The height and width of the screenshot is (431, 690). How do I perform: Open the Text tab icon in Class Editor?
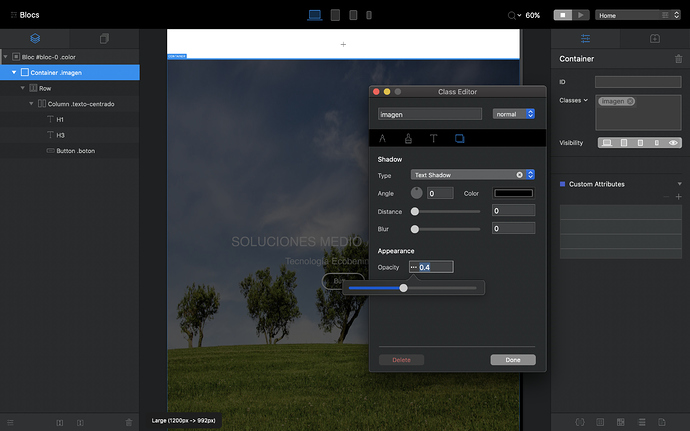(x=434, y=138)
